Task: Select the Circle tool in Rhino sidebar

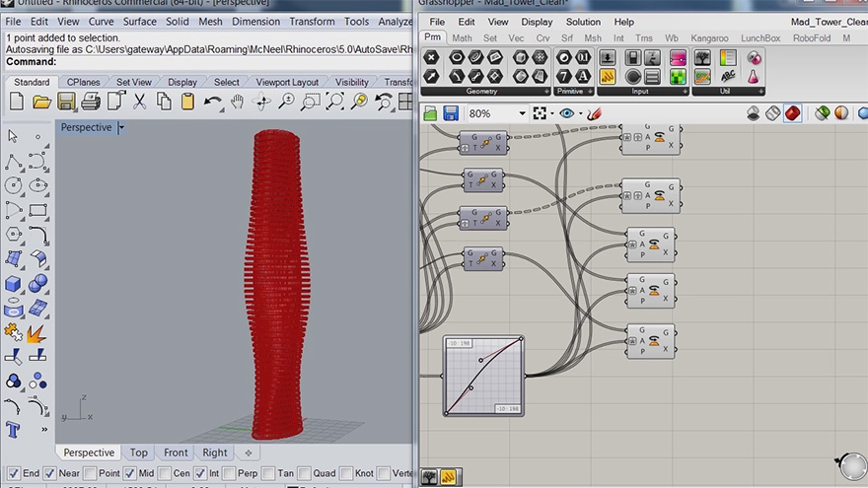Action: point(13,185)
